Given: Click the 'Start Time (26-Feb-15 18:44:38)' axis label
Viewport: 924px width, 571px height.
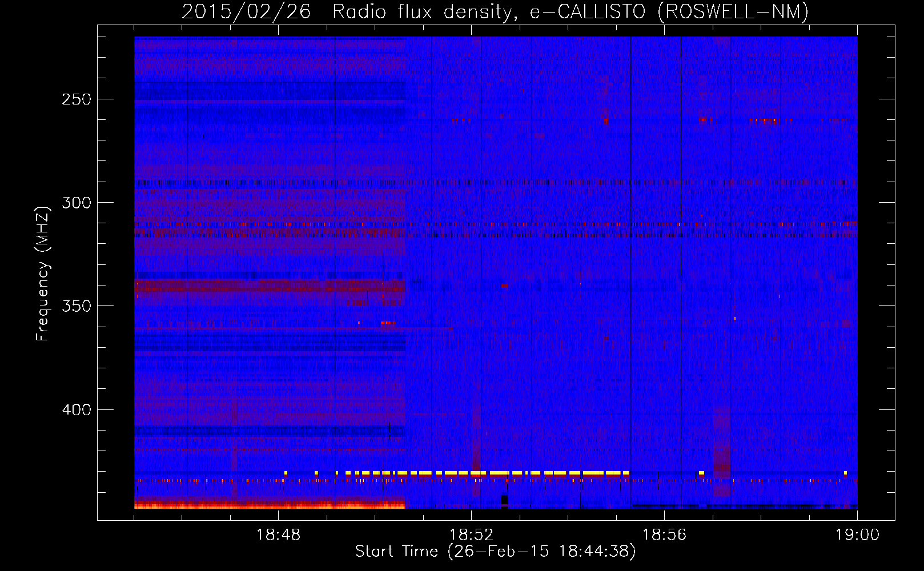Looking at the screenshot, I should pyautogui.click(x=495, y=552).
